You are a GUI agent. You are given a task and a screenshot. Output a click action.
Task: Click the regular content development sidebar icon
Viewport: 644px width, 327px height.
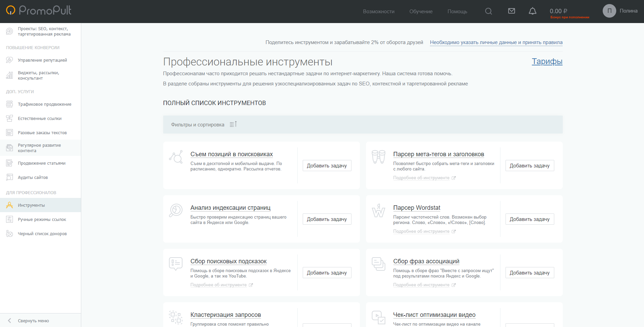(9, 148)
